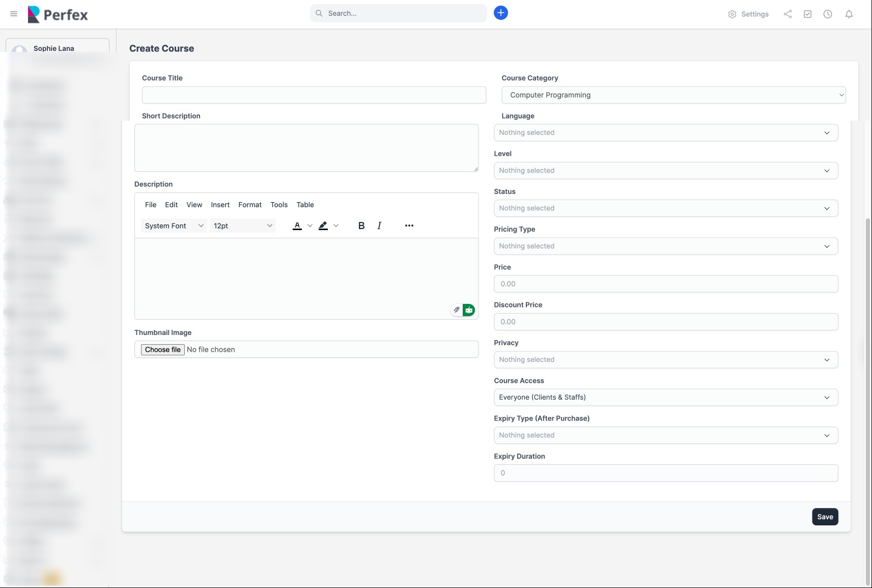Screen dimensions: 872x588
Task: Expand the Course Category dropdown
Action: (x=673, y=95)
